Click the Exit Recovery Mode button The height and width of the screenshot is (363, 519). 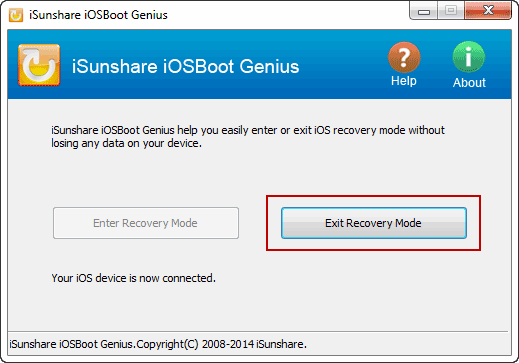tap(374, 223)
